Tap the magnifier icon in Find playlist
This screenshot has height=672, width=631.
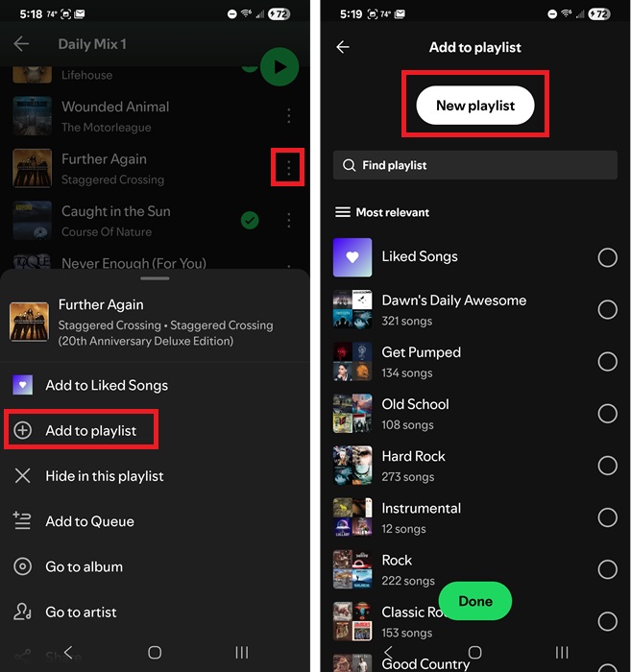coord(349,165)
